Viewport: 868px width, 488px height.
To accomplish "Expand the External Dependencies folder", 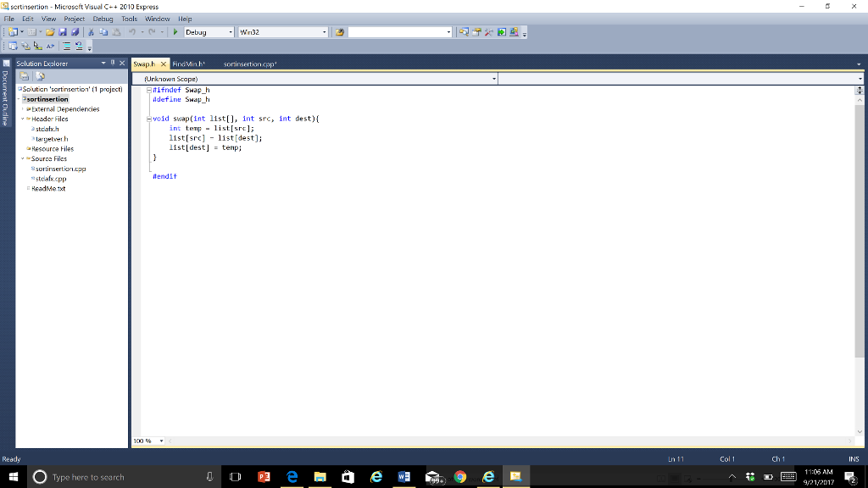I will 23,109.
